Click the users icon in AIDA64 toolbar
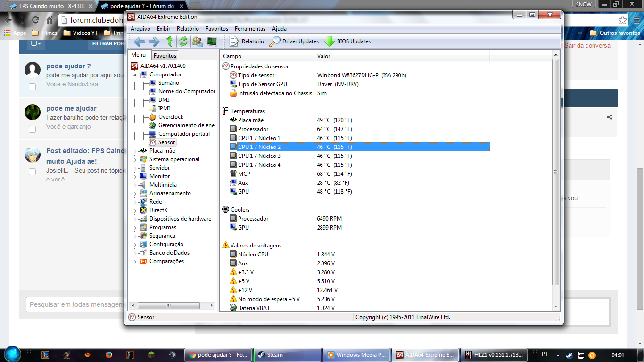 pos(198,41)
